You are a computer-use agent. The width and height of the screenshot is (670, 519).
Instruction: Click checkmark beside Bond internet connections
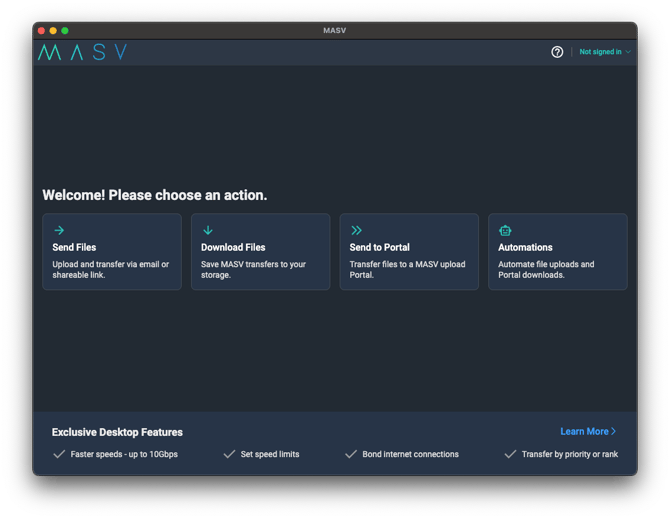(x=351, y=454)
